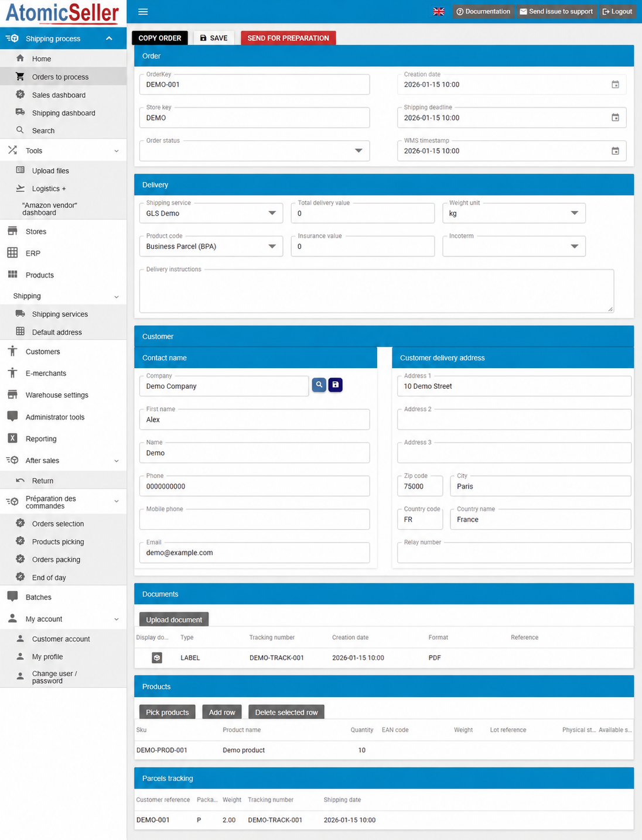Screen dimensions: 642x840
Task: Click the Products tiles icon
Action: click(x=12, y=275)
